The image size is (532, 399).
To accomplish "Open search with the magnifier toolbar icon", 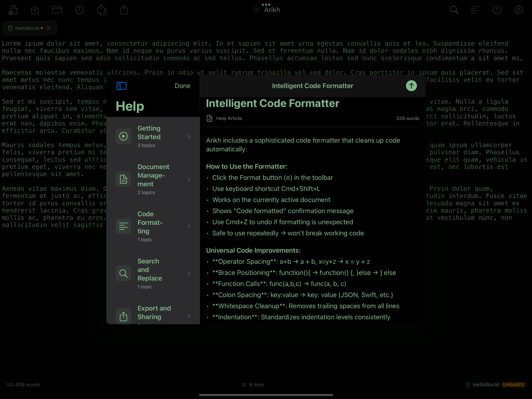I will tap(454, 10).
